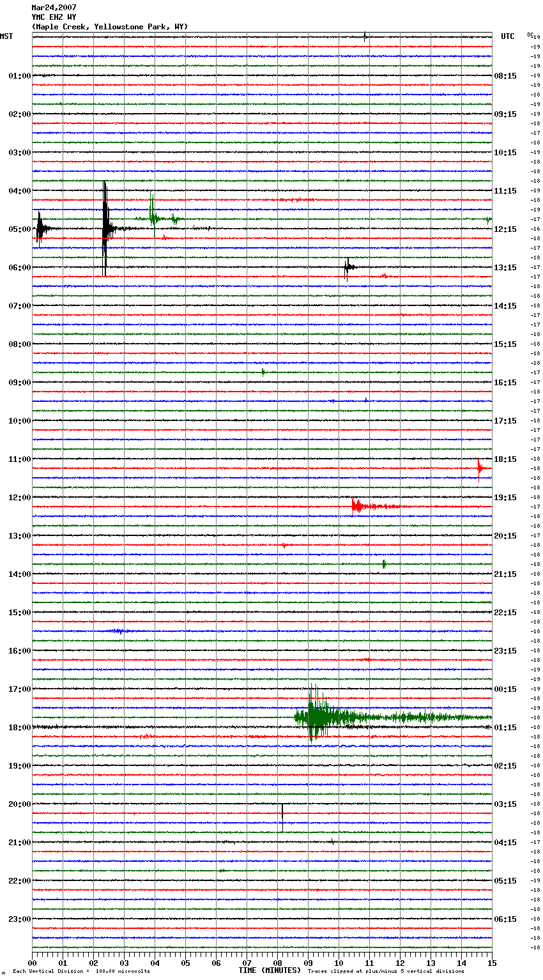Select minute 15 on the bottom axis
The image size is (543, 980).
point(492,963)
